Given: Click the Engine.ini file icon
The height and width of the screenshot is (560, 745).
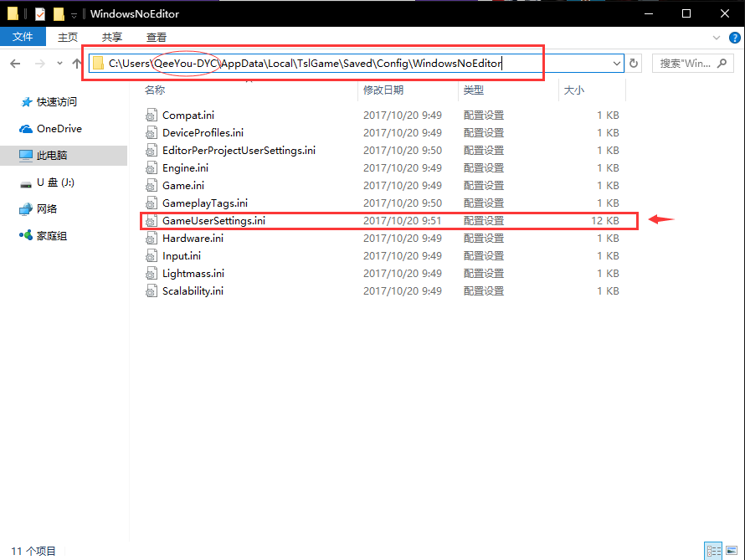Looking at the screenshot, I should 151,168.
